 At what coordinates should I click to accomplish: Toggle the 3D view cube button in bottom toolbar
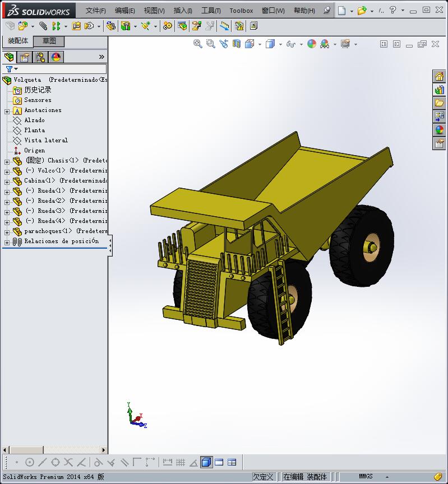(x=206, y=462)
